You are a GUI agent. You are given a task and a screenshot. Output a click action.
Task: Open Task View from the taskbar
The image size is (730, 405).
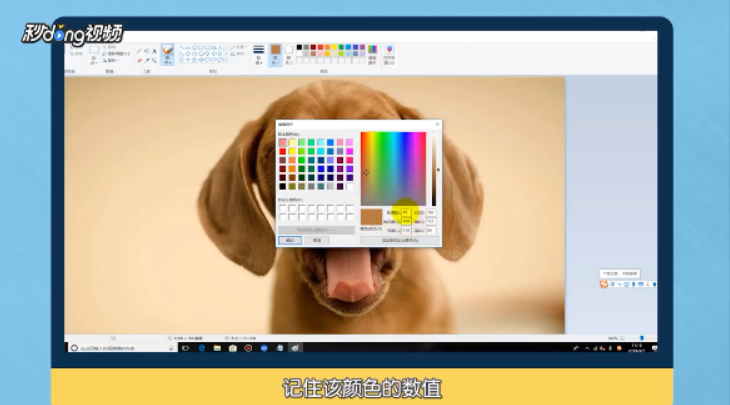click(x=186, y=348)
